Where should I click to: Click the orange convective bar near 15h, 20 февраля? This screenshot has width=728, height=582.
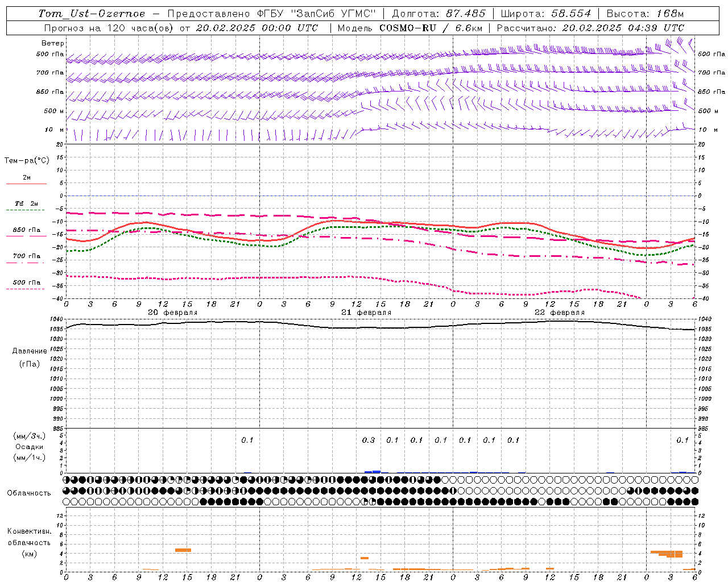click(183, 550)
